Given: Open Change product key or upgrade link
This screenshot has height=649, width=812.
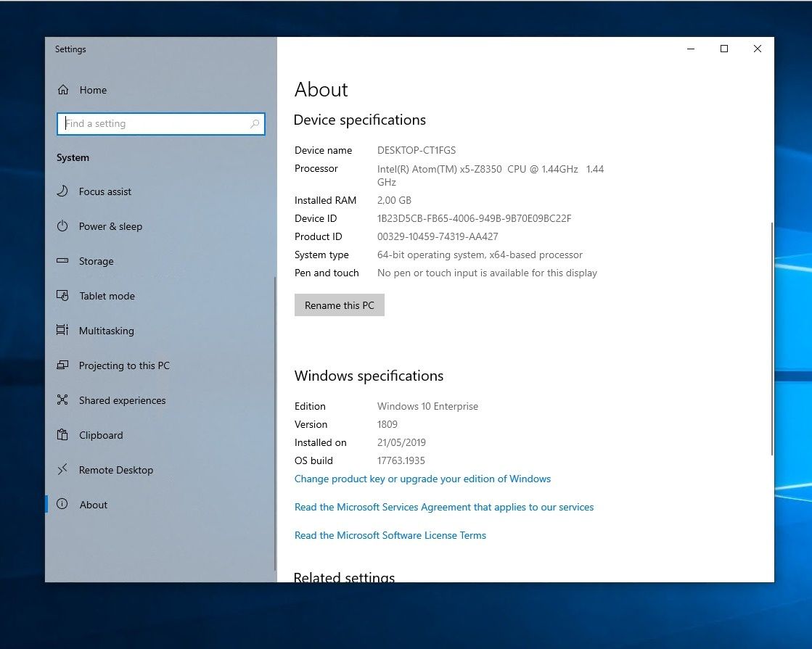Looking at the screenshot, I should click(422, 479).
